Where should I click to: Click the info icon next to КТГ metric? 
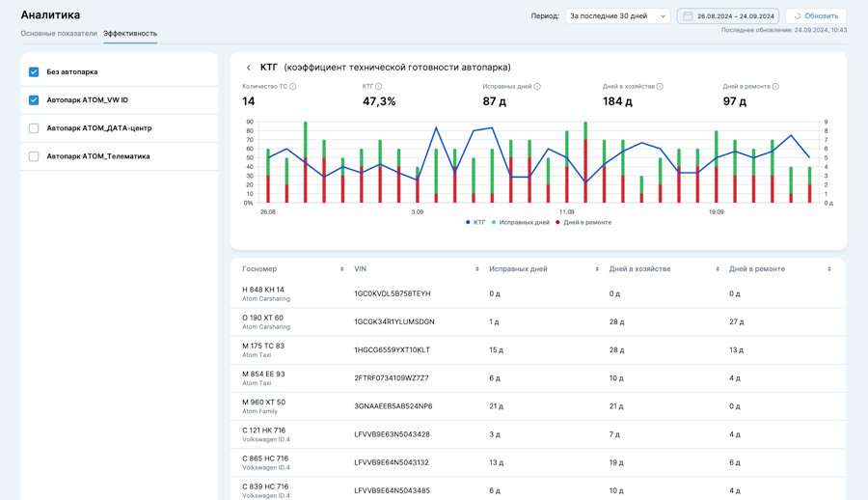pyautogui.click(x=379, y=87)
